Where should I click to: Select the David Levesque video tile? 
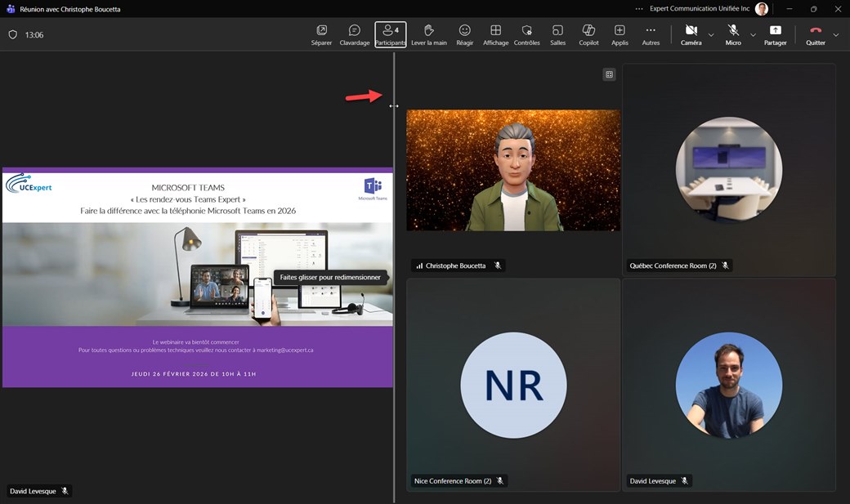tap(728, 385)
